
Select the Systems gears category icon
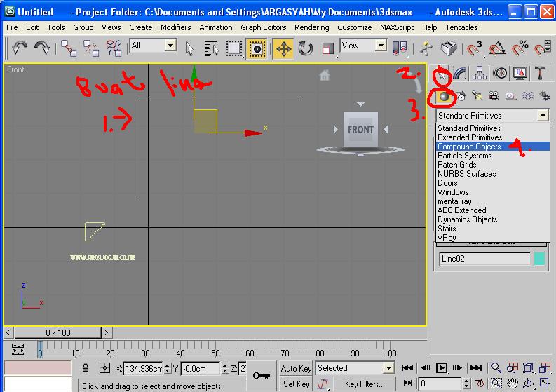544,96
